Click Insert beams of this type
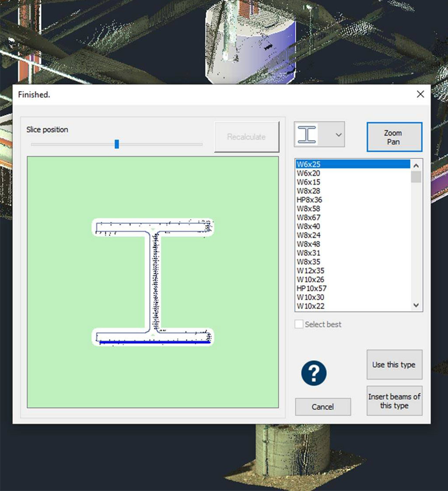This screenshot has width=448, height=491. 393,400
